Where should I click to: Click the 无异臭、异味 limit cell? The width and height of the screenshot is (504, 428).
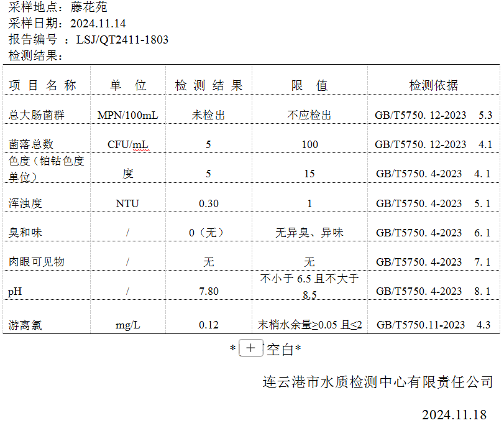pos(309,233)
